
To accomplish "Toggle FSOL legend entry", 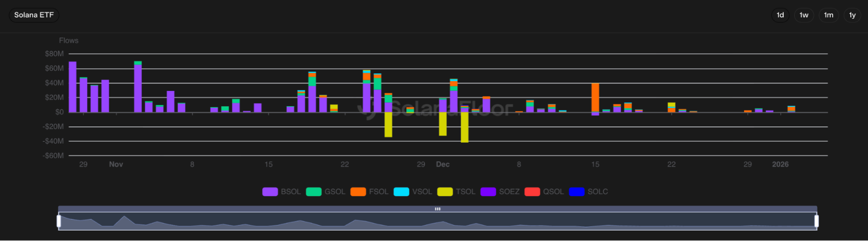I will click(370, 192).
